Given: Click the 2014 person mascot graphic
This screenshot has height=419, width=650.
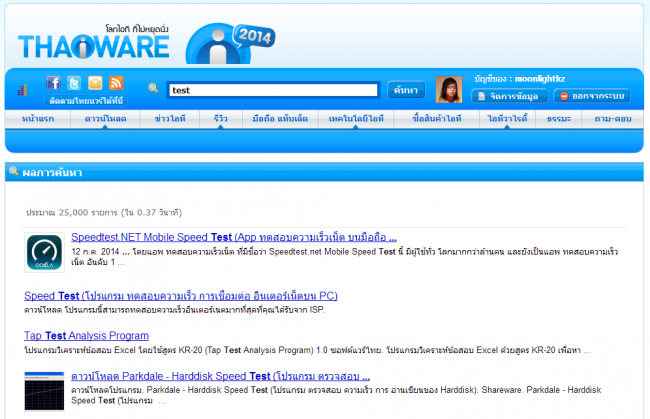Looking at the screenshot, I should tap(230, 44).
